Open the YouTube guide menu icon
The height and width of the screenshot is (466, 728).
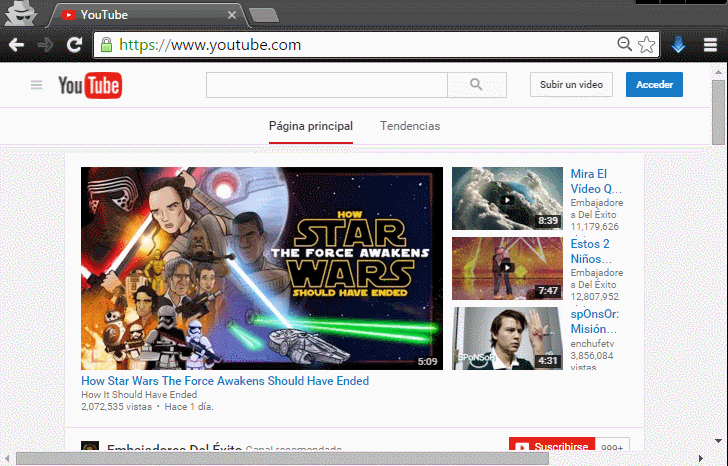[x=37, y=85]
